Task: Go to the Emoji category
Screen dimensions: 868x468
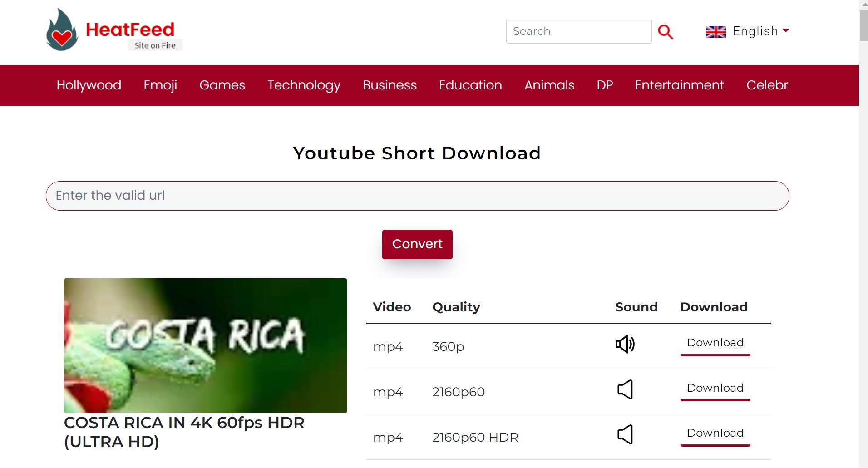Action: tap(160, 85)
